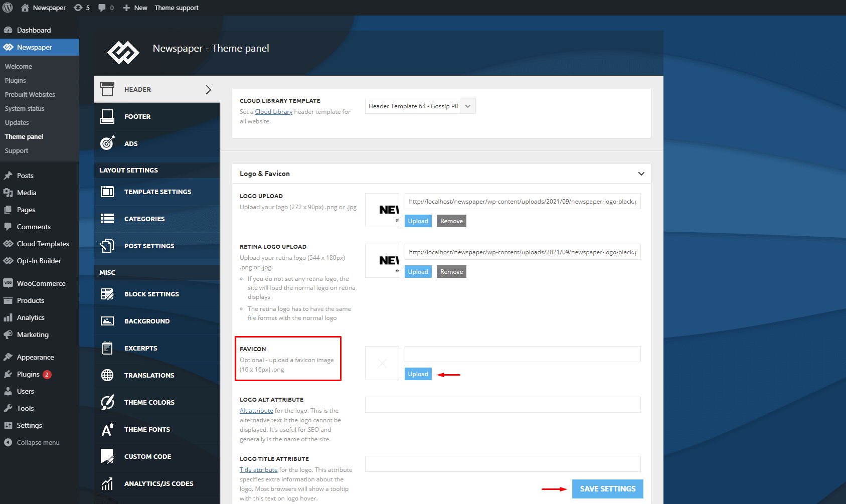
Task: Open the Block Settings icon
Action: (107, 294)
